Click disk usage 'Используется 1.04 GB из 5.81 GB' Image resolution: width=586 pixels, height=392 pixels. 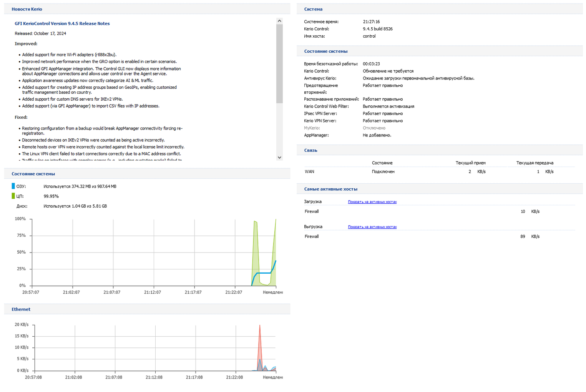(x=75, y=206)
